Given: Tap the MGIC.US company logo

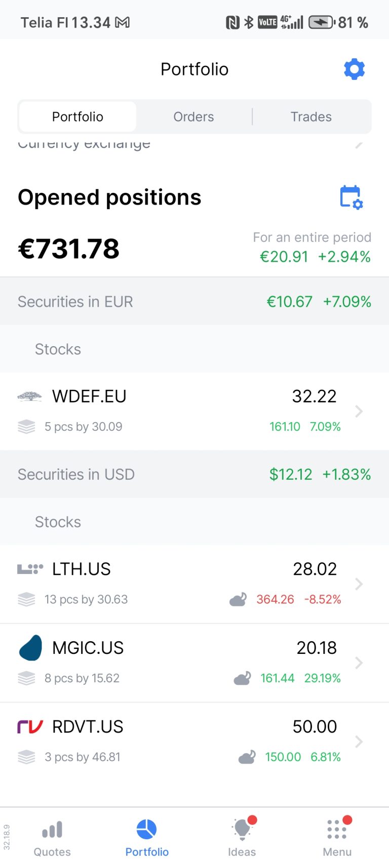Looking at the screenshot, I should [x=30, y=648].
